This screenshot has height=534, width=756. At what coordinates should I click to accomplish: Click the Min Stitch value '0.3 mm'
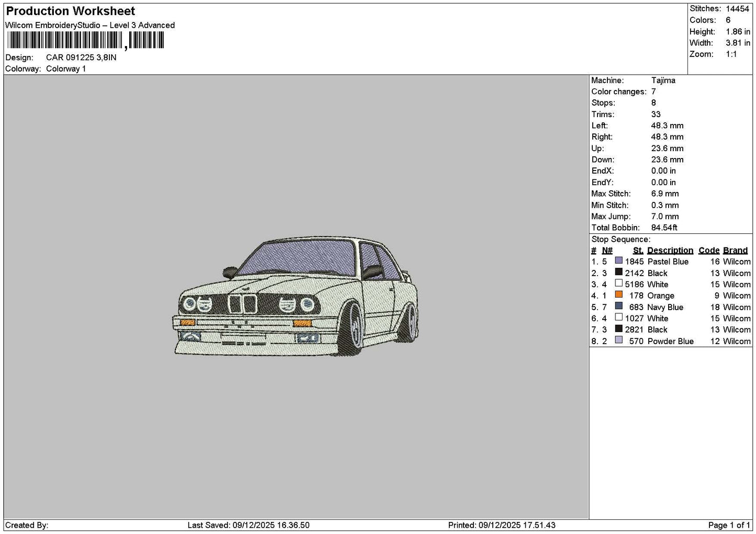pos(665,206)
